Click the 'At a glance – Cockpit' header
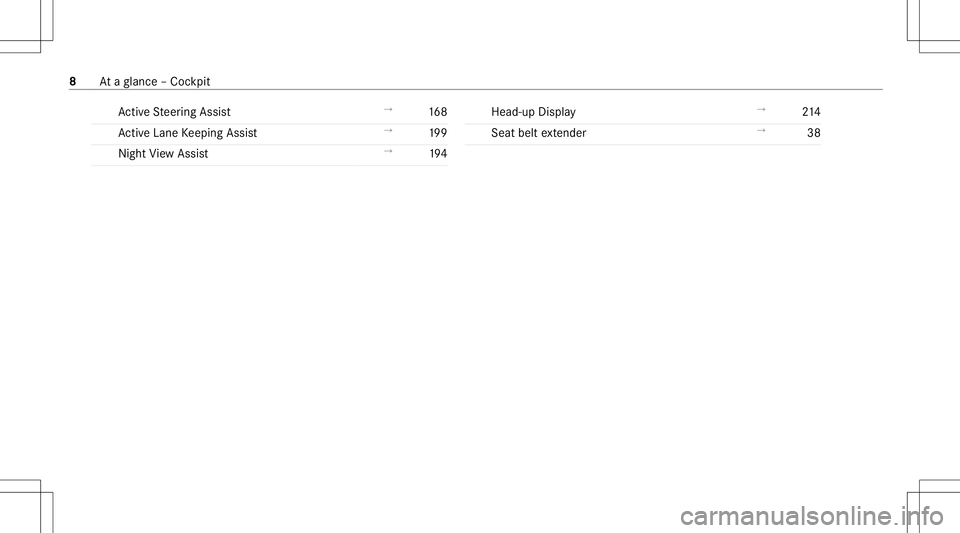This screenshot has height=533, width=960. tap(155, 81)
